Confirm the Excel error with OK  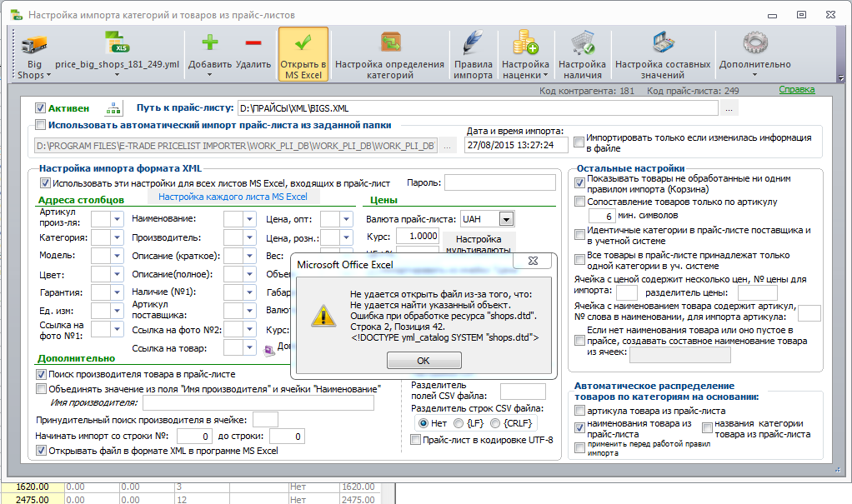pos(423,361)
